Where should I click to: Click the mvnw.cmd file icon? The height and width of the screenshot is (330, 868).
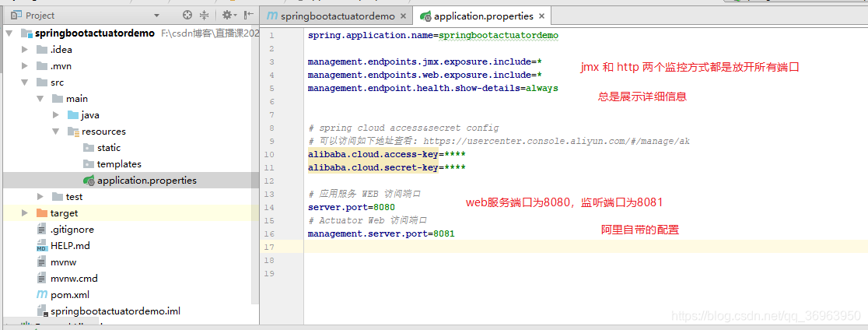pos(41,279)
